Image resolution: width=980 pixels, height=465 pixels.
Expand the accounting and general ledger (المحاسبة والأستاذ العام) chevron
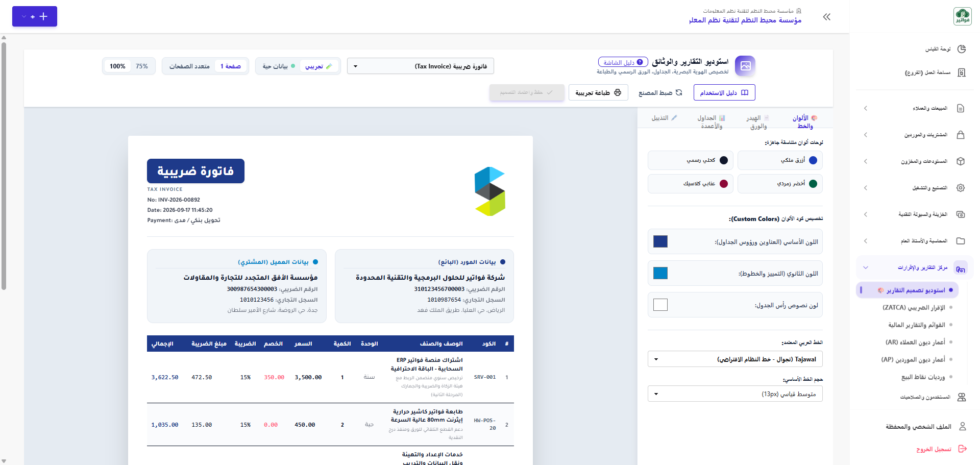[x=866, y=241]
